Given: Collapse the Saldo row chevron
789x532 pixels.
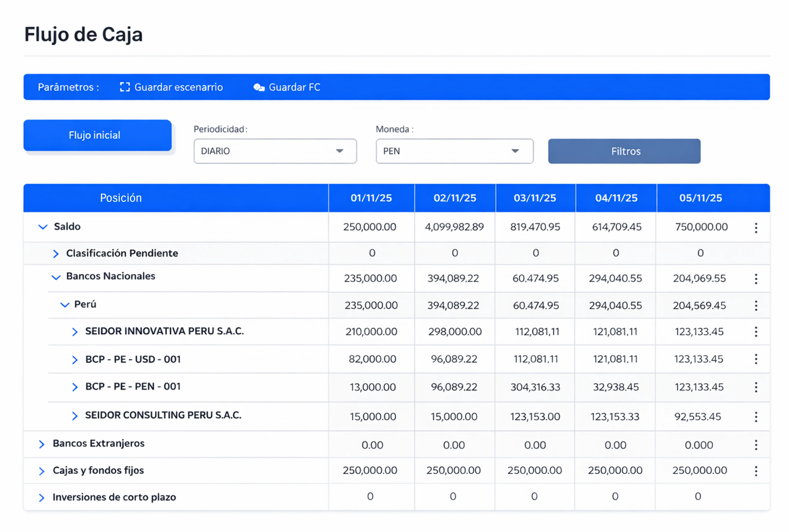Looking at the screenshot, I should [x=43, y=227].
